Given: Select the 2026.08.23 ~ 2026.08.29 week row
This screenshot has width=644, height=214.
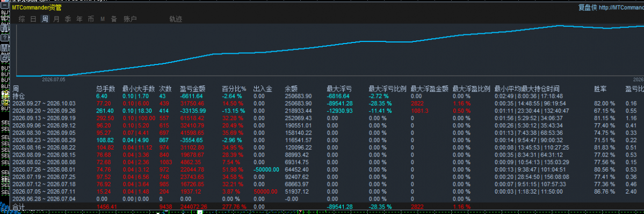Looking at the screenshot, I should tap(327, 140).
